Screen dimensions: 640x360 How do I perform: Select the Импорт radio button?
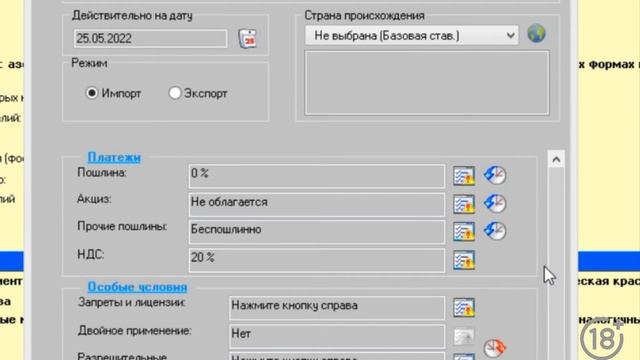coord(92,93)
